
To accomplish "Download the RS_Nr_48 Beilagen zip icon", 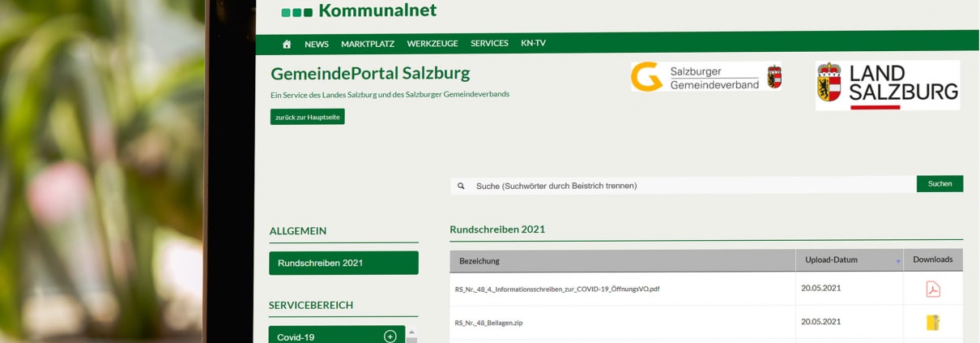I will pyautogui.click(x=932, y=323).
